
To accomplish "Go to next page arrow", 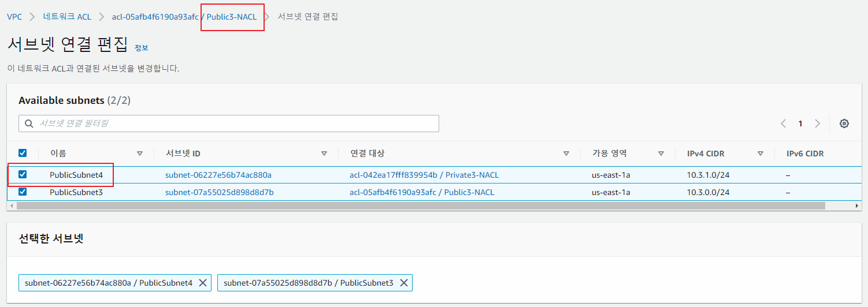I will coord(818,123).
